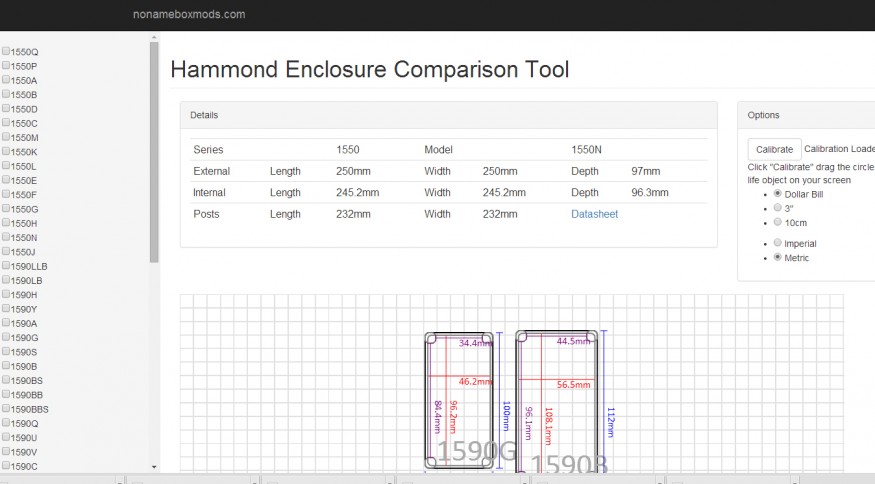Select the 1590Y checkbox

tap(6, 308)
